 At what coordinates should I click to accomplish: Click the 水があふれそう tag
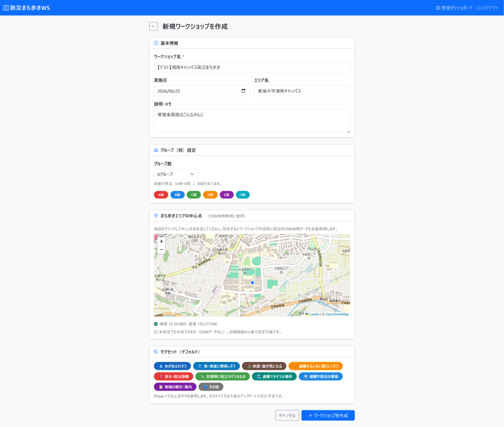(x=173, y=366)
